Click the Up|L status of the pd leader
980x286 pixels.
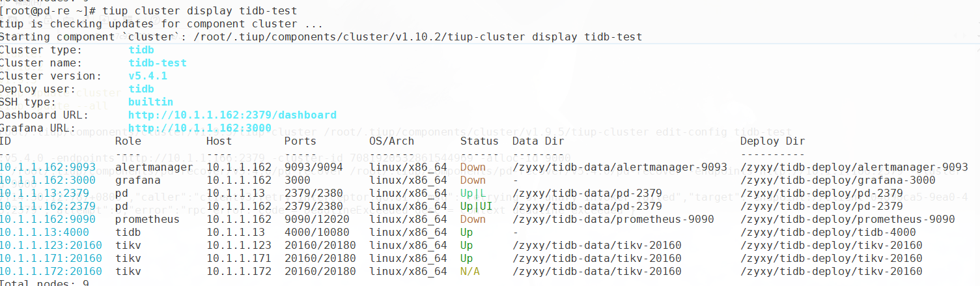(x=473, y=193)
